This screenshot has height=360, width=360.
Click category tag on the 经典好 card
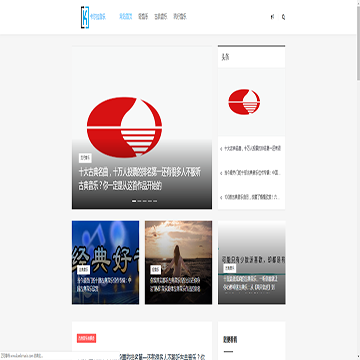click(84, 269)
